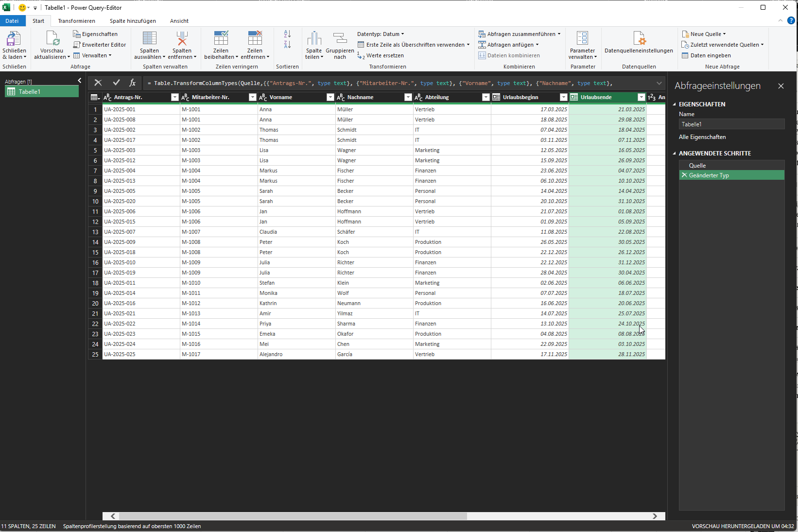Click the smiley feedback icon in title bar
The height and width of the screenshot is (532, 798).
coord(22,7)
